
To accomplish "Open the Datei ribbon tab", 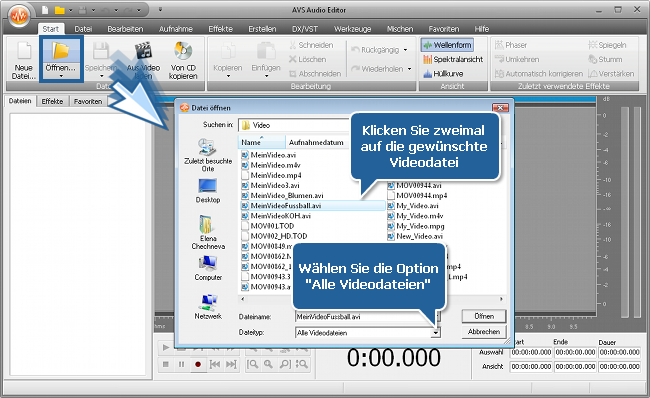I will click(x=83, y=29).
